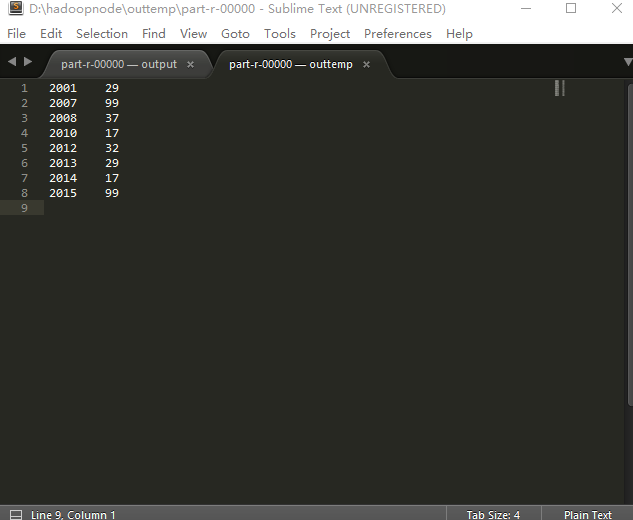Go to next tab with right arrow

(27, 61)
